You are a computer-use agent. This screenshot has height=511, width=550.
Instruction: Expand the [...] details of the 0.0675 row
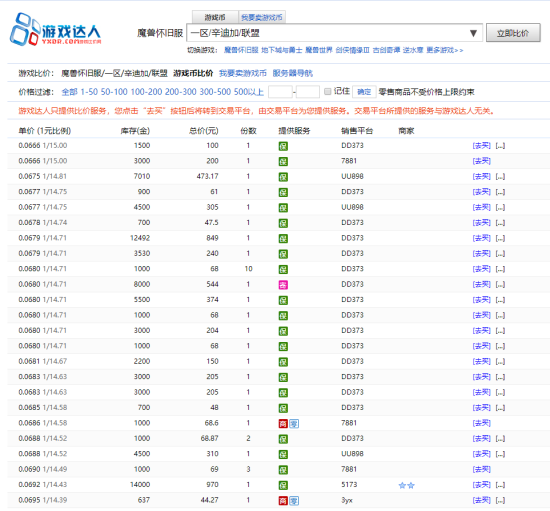click(x=500, y=176)
